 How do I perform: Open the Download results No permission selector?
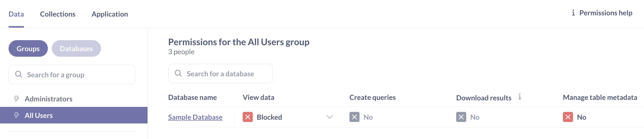(x=468, y=117)
